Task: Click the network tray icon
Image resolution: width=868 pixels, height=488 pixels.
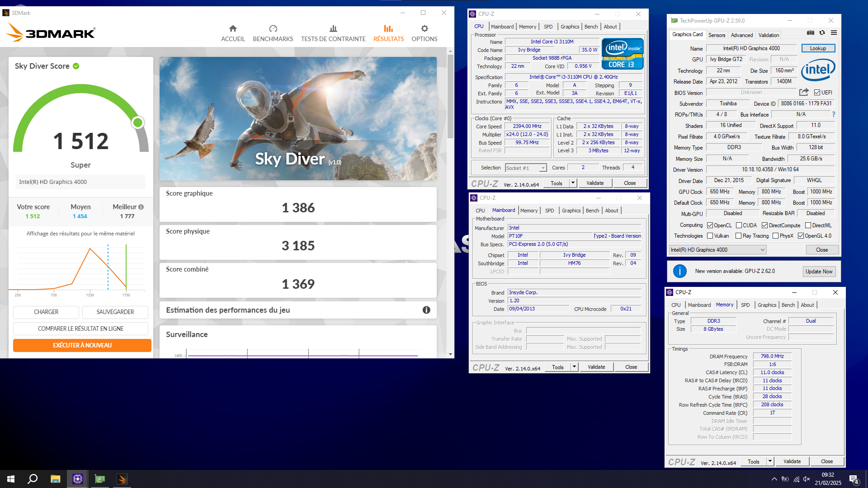Action: (x=796, y=479)
